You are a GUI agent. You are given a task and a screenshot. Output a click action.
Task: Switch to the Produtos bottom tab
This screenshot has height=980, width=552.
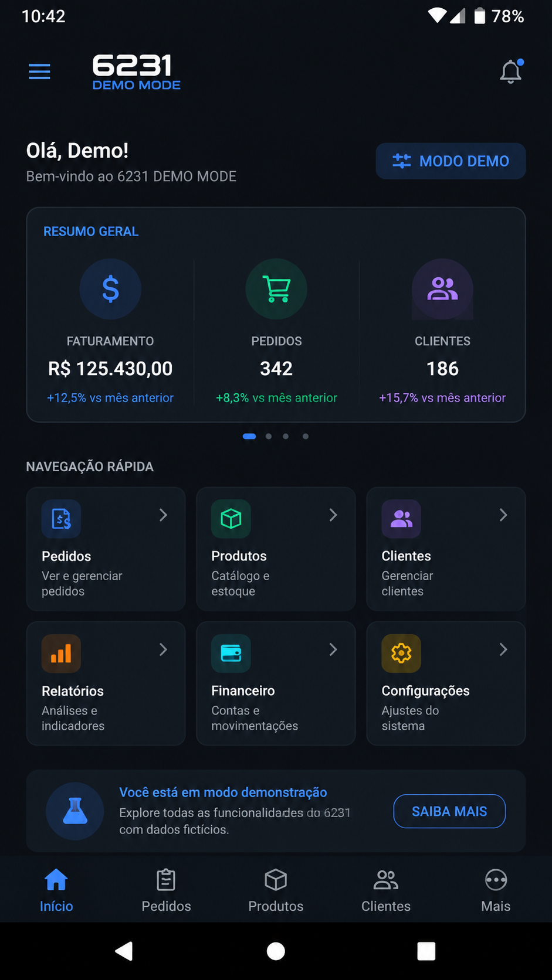tap(276, 890)
